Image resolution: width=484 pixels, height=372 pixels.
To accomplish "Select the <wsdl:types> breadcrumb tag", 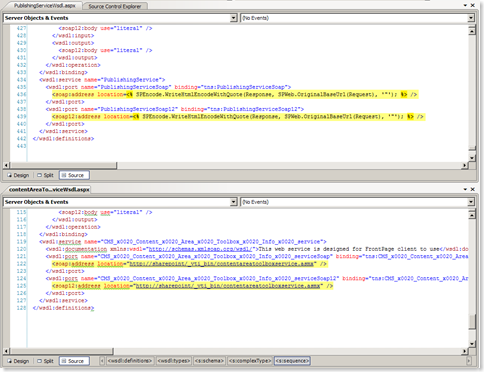I will pyautogui.click(x=174, y=361).
